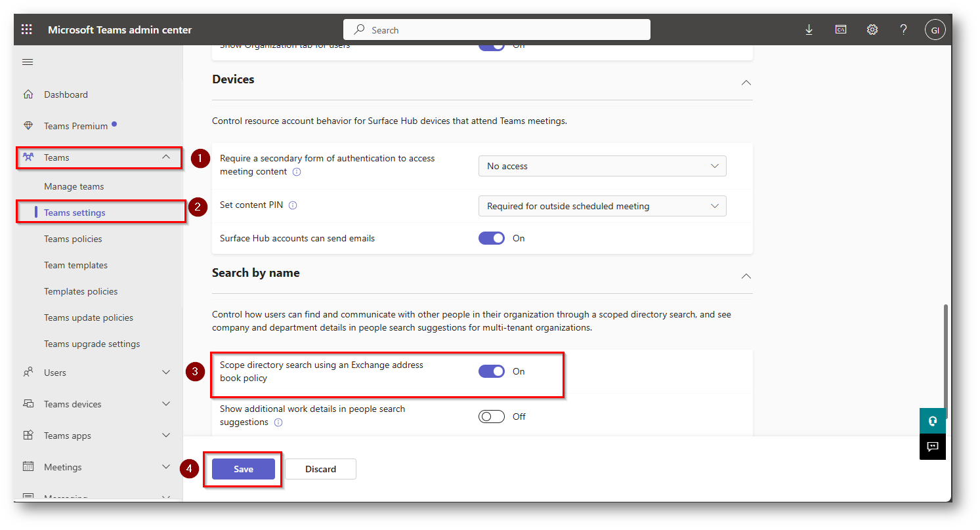
Task: Click the download icon in header
Action: pos(809,30)
